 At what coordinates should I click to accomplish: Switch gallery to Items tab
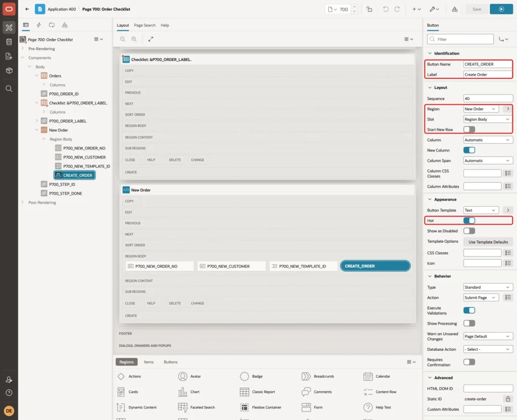point(149,362)
